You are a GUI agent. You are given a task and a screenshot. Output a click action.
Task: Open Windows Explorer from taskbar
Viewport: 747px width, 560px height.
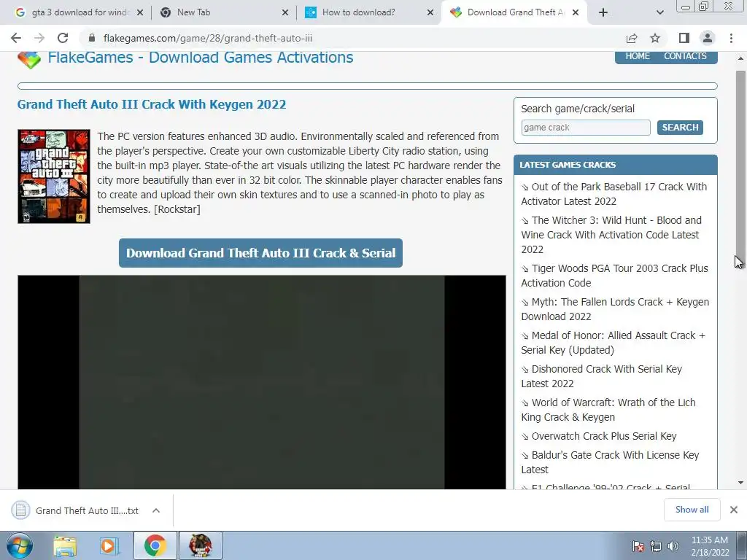(x=65, y=545)
